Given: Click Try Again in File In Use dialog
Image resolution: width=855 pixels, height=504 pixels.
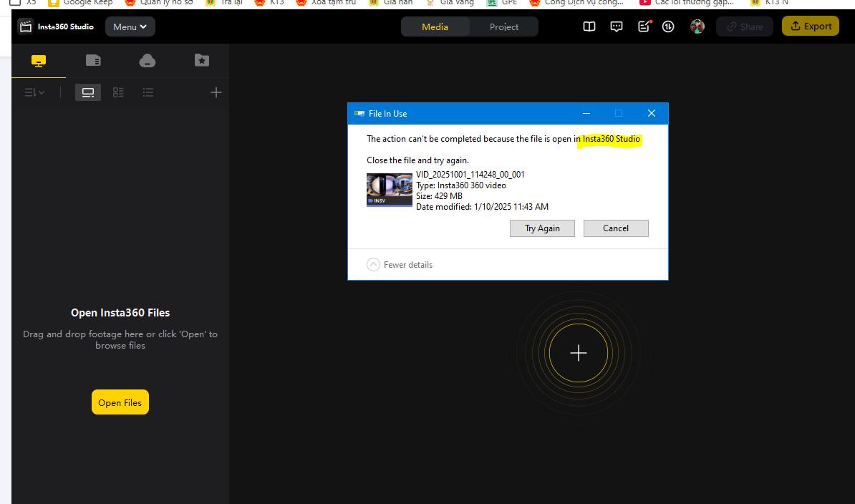Looking at the screenshot, I should click(x=542, y=228).
